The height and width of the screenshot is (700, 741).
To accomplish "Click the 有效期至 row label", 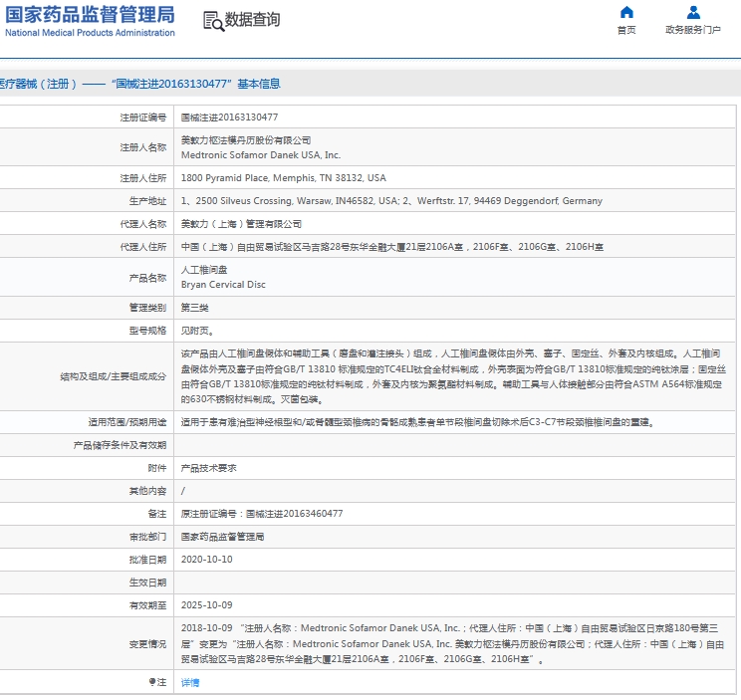I will click(148, 605).
